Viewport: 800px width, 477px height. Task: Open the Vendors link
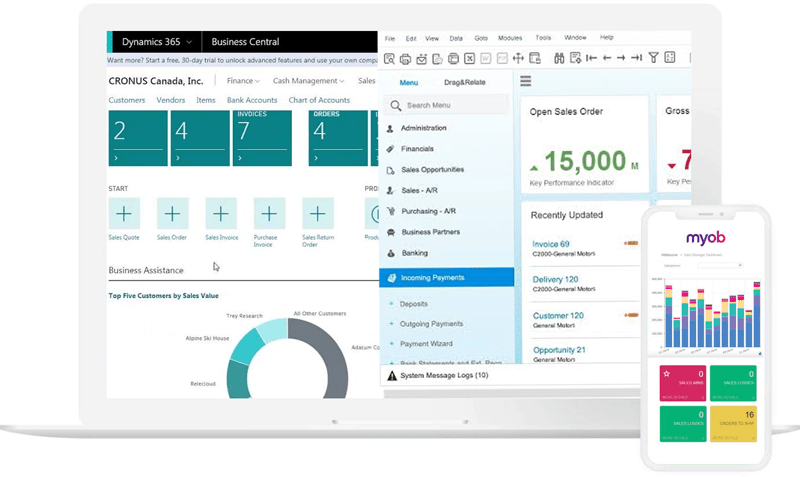pos(170,101)
